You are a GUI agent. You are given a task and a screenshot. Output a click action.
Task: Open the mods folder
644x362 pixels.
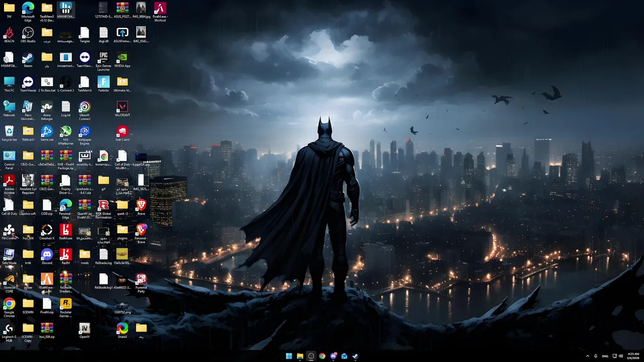85,257
